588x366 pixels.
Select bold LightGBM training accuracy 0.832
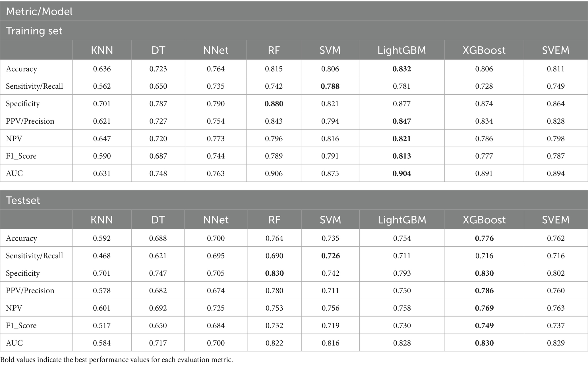pyautogui.click(x=402, y=69)
